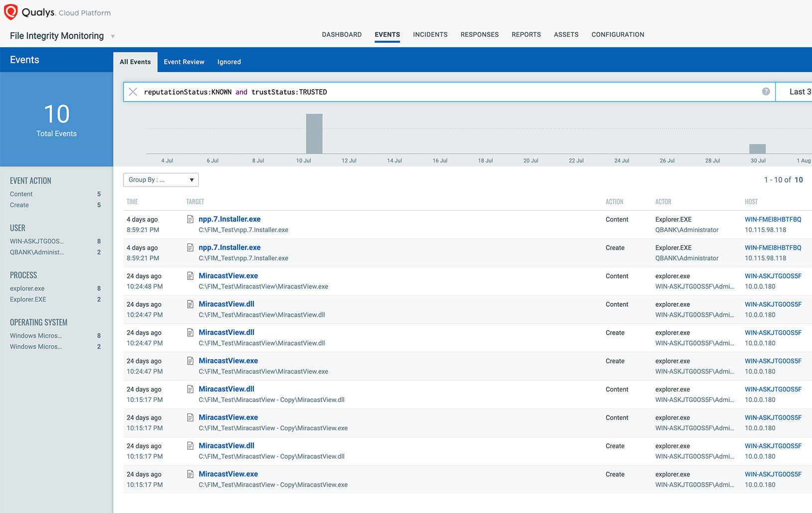
Task: Click the file icon next to MiracastView.dll
Action: coord(190,304)
